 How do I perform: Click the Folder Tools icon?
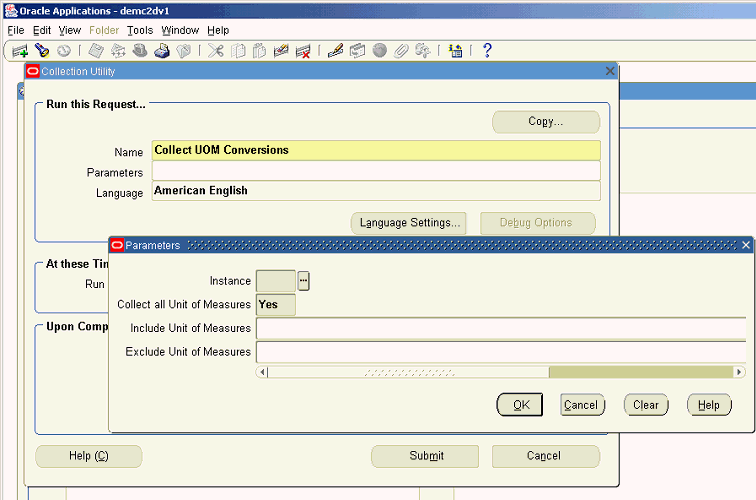coord(423,51)
